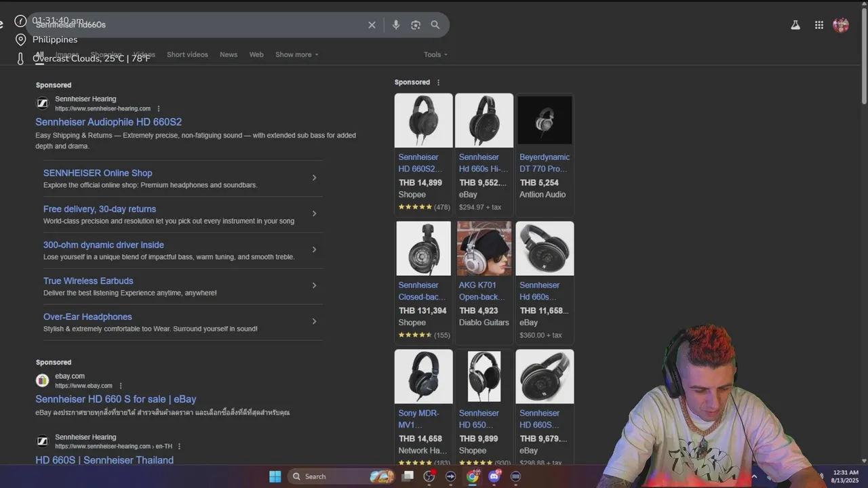Click the Sennheiser Hearing logo on first ad
Image resolution: width=868 pixels, height=488 pixels.
(x=42, y=104)
